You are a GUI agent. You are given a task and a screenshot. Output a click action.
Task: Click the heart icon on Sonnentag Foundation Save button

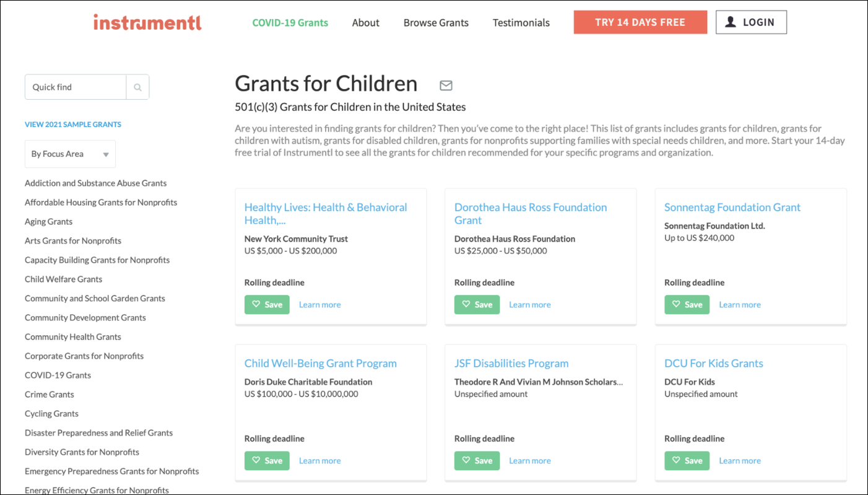(676, 304)
